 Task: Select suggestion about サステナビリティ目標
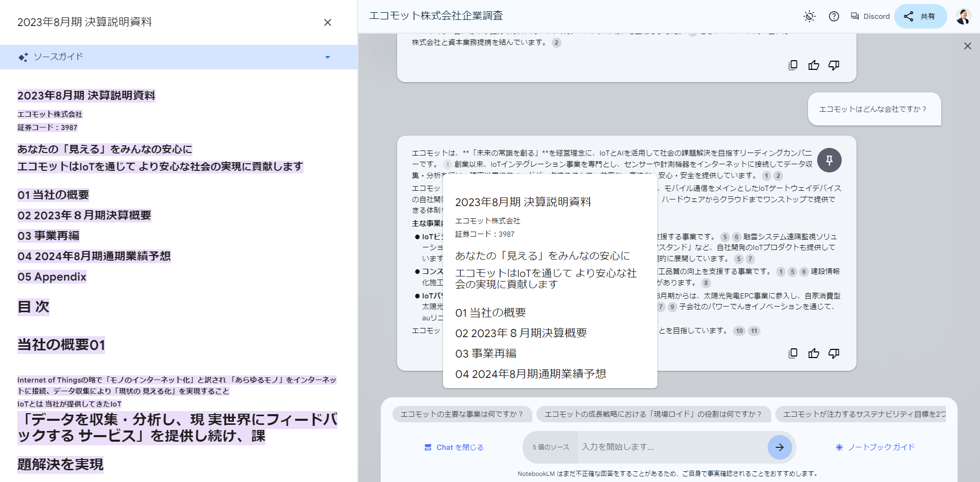pyautogui.click(x=861, y=414)
